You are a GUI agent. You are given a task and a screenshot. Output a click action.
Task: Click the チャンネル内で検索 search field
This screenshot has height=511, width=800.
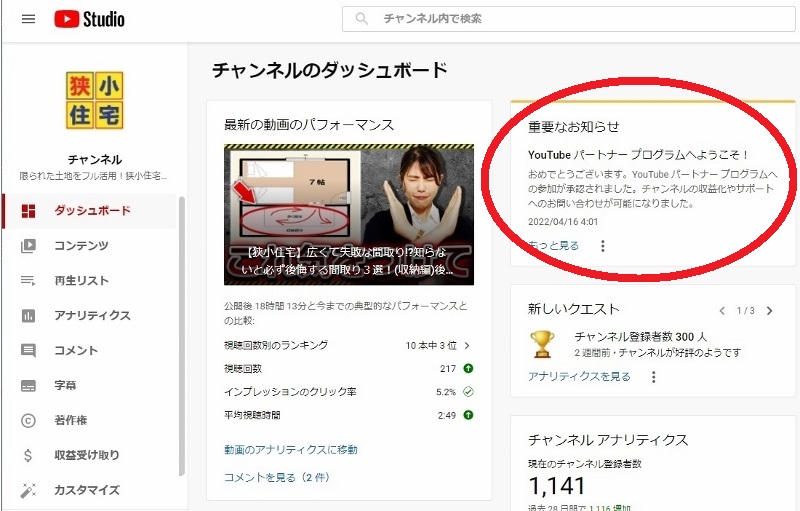point(568,19)
